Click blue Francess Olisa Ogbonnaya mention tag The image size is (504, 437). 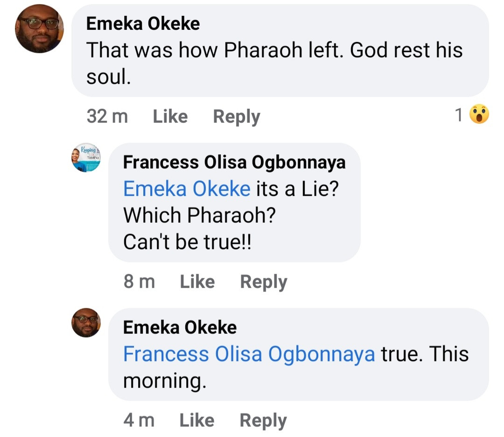[x=249, y=354]
